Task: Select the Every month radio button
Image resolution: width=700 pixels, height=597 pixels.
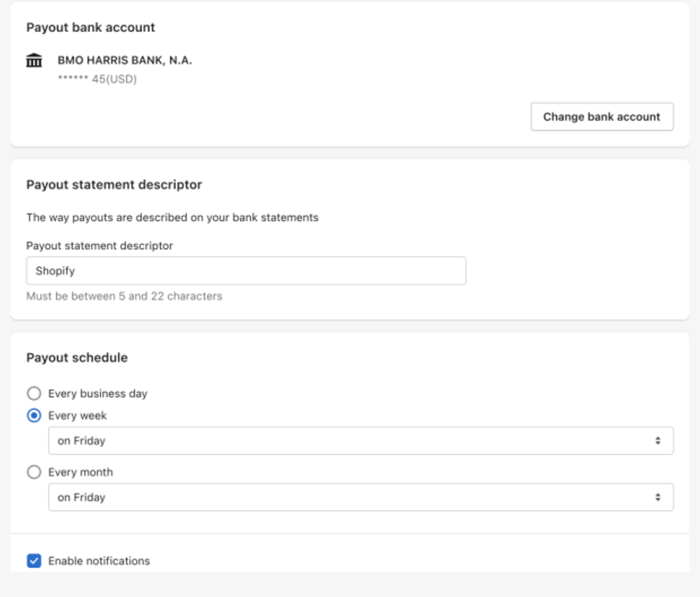Action: (x=34, y=472)
